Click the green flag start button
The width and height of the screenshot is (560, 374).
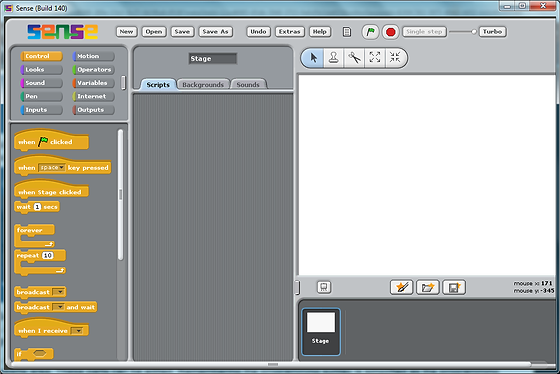[x=371, y=32]
